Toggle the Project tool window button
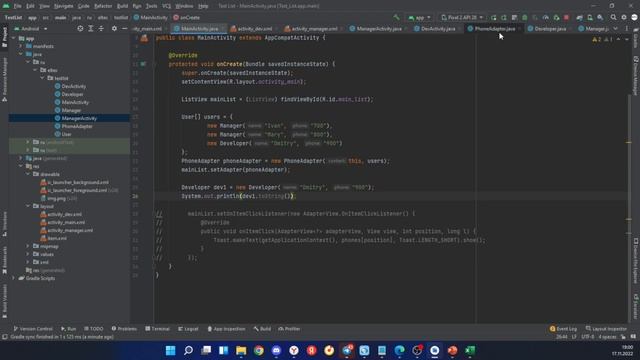This screenshot has height=360, width=640. pos(4,37)
